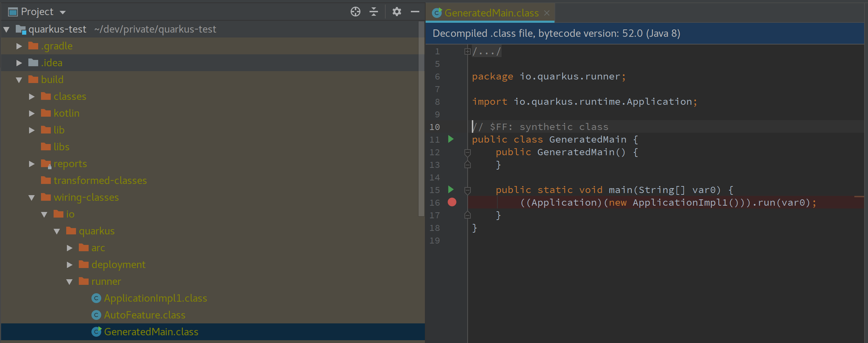
Task: Collapse the build folder
Action: [x=19, y=80]
